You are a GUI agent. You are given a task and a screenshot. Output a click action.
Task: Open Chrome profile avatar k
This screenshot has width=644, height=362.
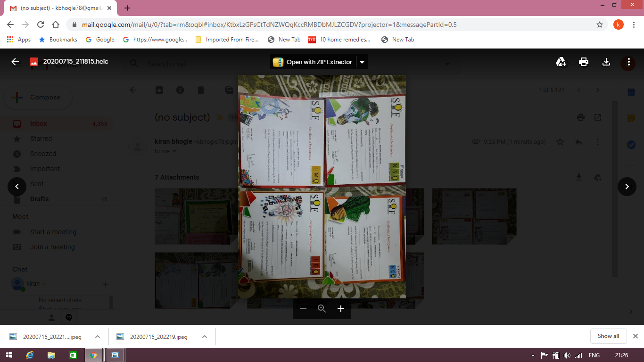point(619,25)
